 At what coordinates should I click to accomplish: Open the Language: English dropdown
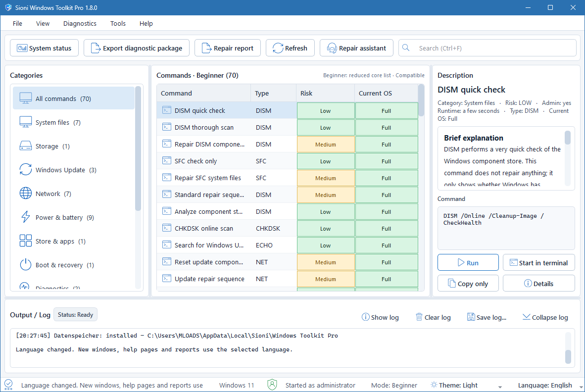pyautogui.click(x=549, y=385)
